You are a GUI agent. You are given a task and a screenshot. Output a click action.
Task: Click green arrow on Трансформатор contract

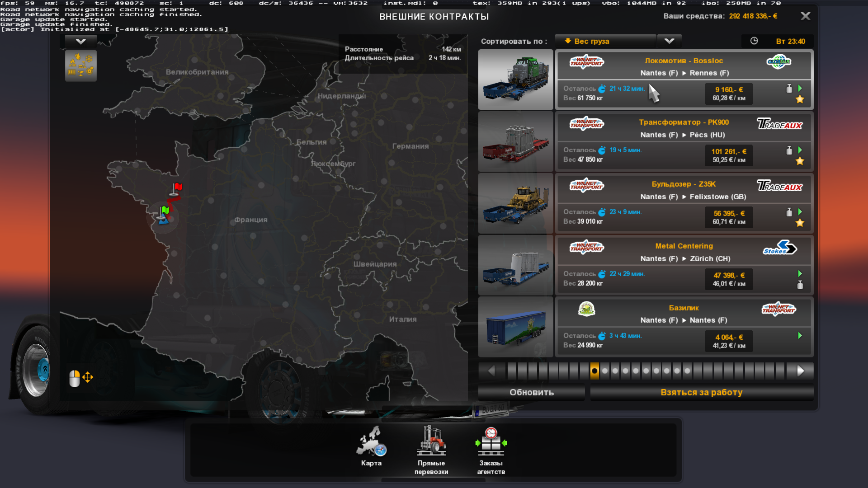coord(800,150)
